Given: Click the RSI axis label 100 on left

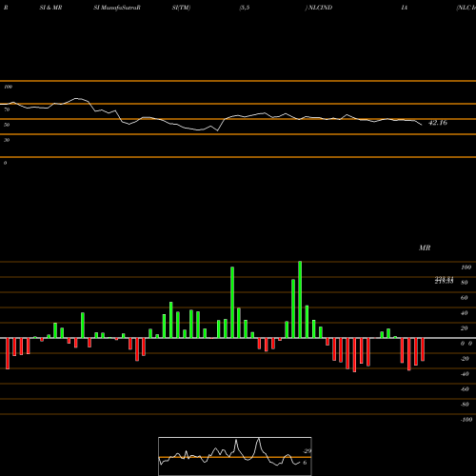Looking at the screenshot, I should pos(8,87).
